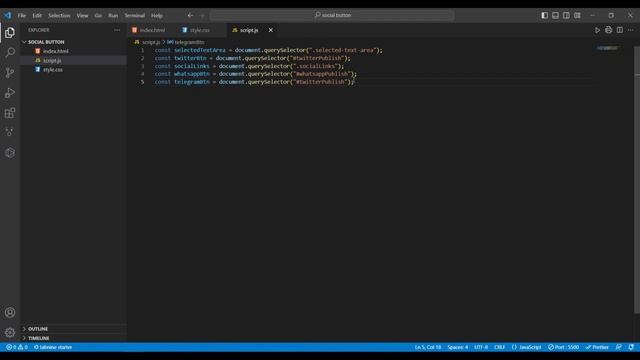This screenshot has width=640, height=360.
Task: Click the vertical editor scrollbar
Action: 637,180
